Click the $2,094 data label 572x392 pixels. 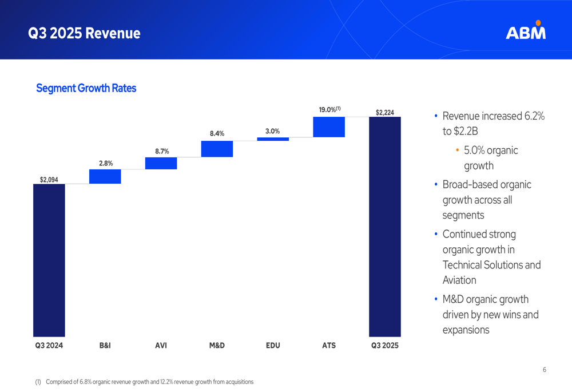click(49, 180)
